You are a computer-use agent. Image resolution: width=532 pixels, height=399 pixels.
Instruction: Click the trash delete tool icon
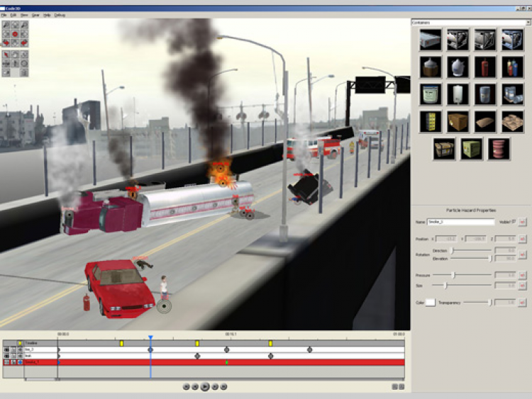[24, 72]
